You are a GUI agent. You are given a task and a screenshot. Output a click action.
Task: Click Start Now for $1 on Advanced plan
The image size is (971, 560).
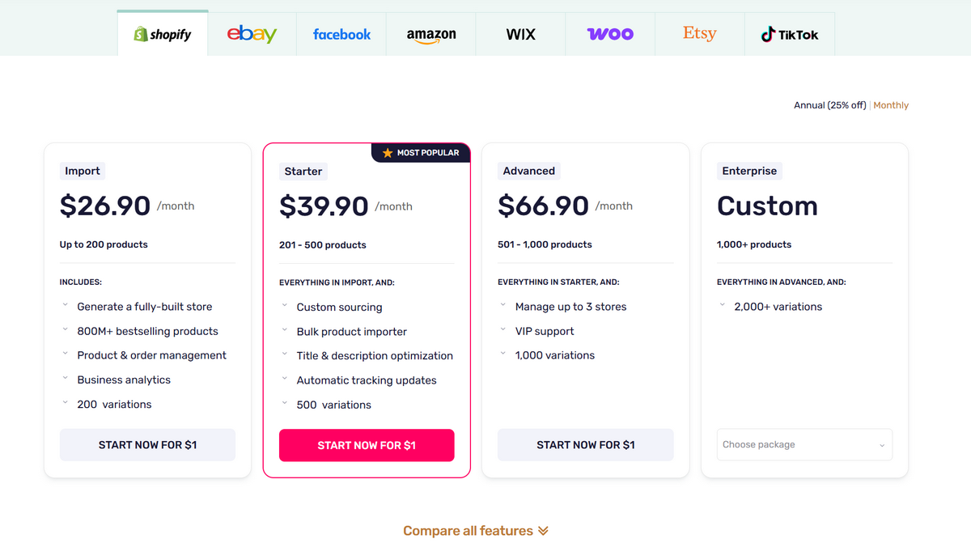point(585,445)
